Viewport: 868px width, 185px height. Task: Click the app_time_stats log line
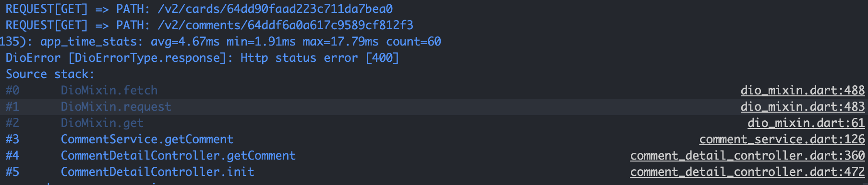(220, 41)
